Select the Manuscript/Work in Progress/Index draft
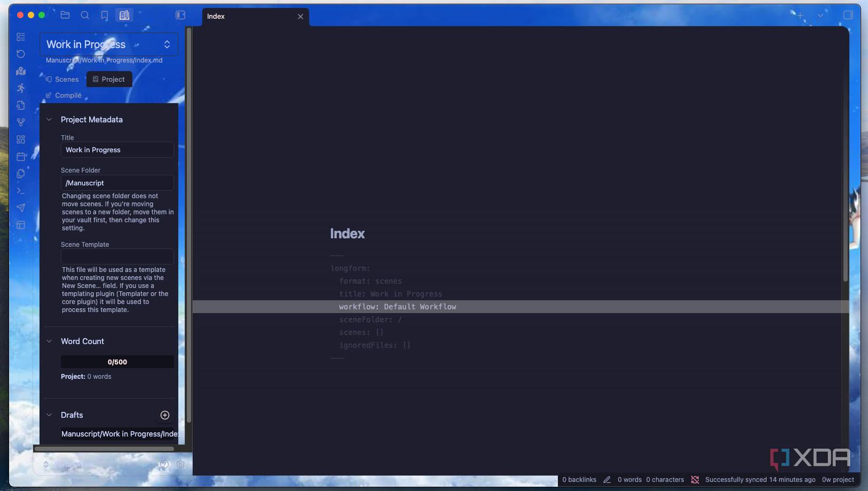Image resolution: width=868 pixels, height=491 pixels. [120, 434]
